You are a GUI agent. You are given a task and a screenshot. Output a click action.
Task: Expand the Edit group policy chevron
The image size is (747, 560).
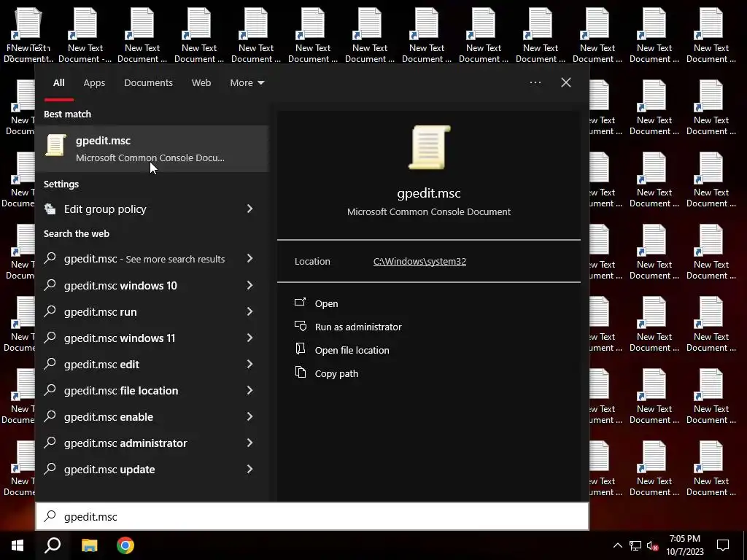tap(249, 209)
